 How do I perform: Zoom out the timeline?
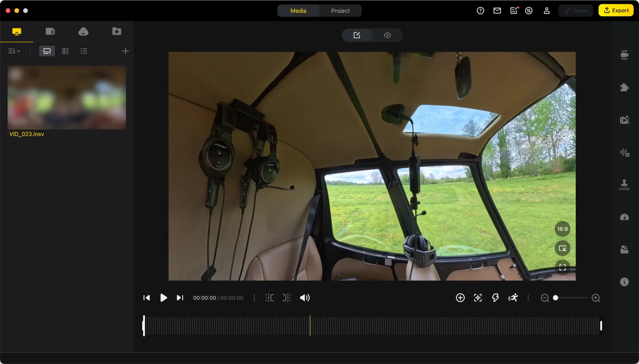(545, 298)
